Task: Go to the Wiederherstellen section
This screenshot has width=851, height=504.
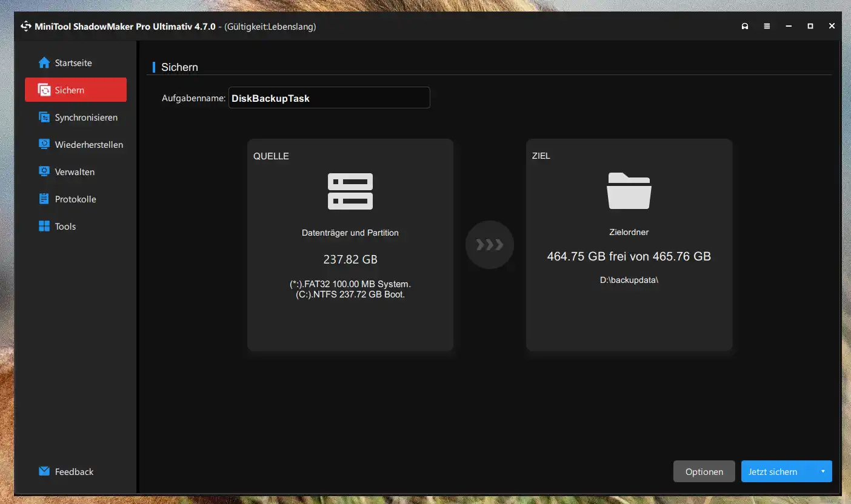Action: click(x=76, y=145)
